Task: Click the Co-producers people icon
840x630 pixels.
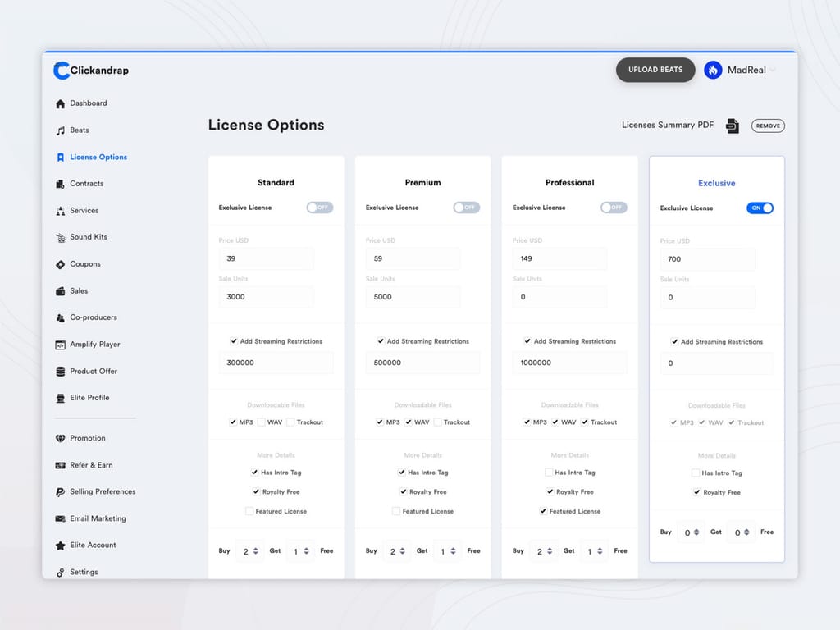Action: (x=61, y=318)
